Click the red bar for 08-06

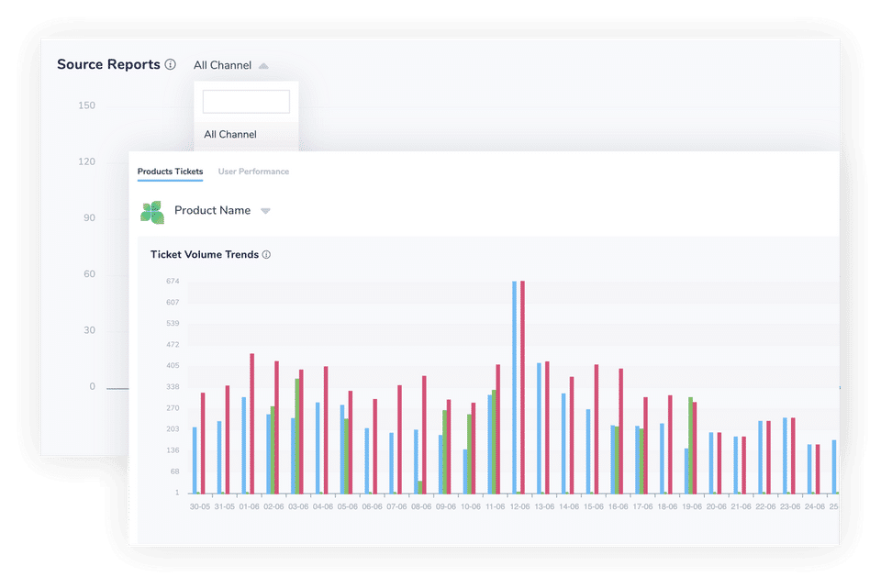pyautogui.click(x=424, y=435)
